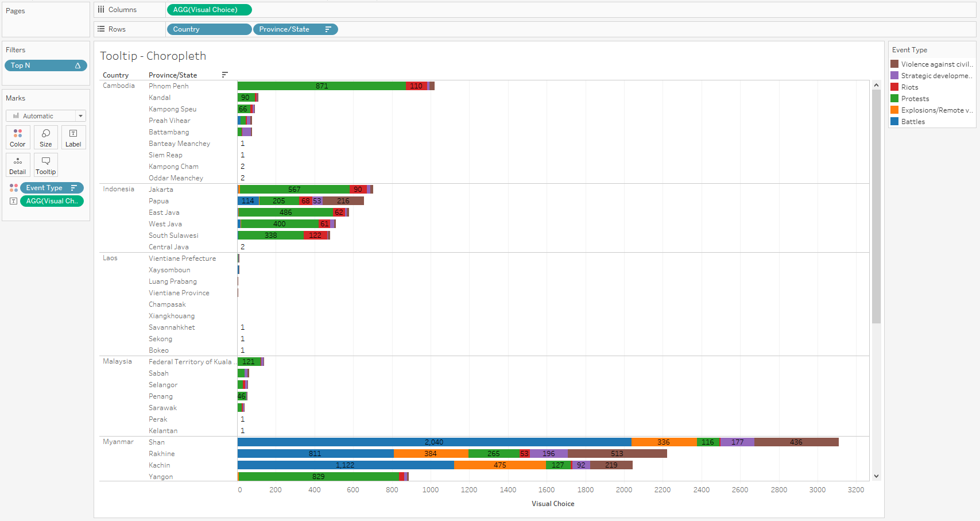Select the Top N filter pill

[x=40, y=65]
